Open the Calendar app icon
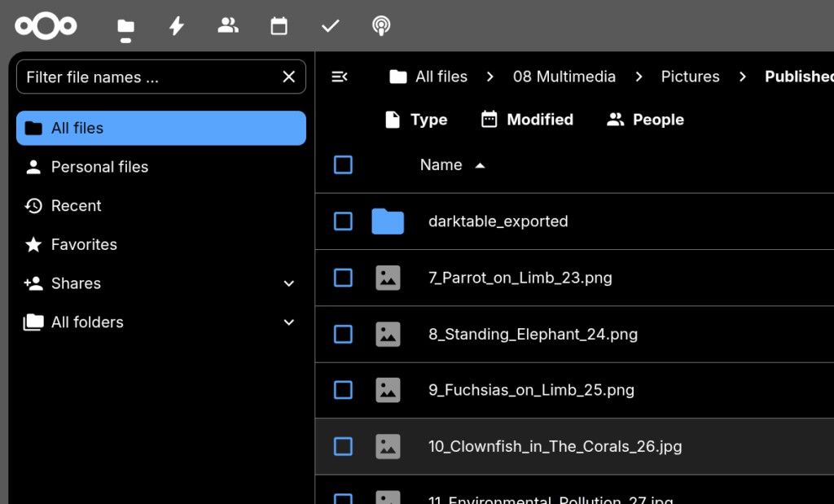The height and width of the screenshot is (504, 834). [x=279, y=26]
